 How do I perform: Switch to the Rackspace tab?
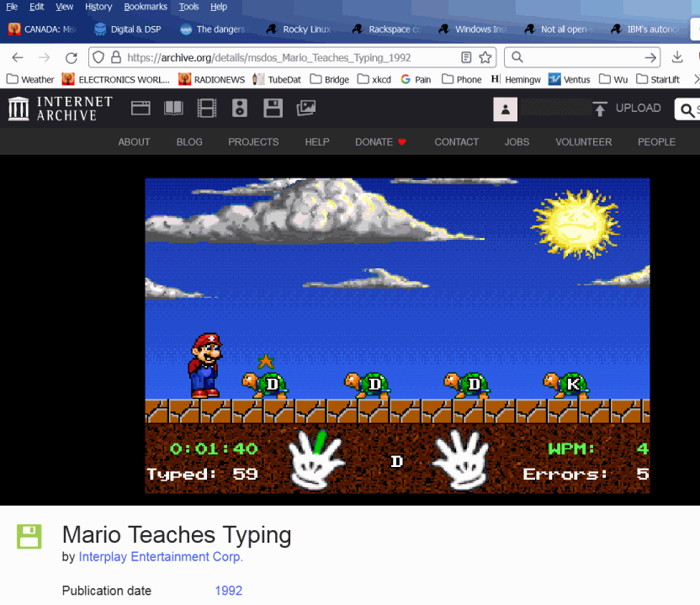click(387, 29)
